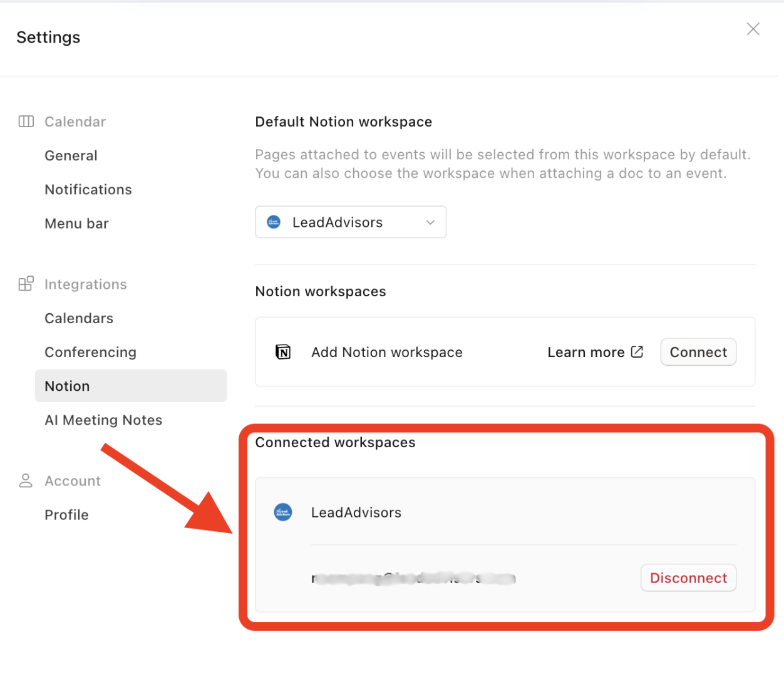Switch to Conferencing settings
The height and width of the screenshot is (694, 784).
(91, 352)
